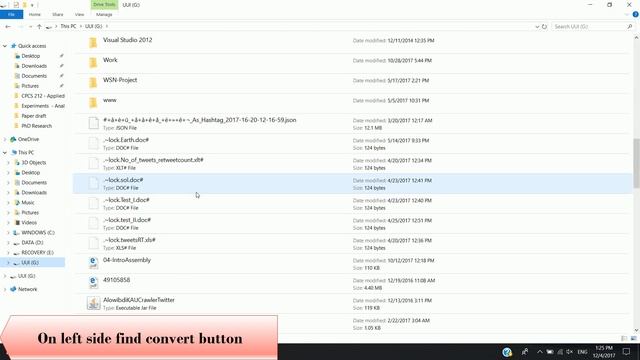Open the taskbar help application icon
The width and height of the screenshot is (640, 360).
coord(507,352)
